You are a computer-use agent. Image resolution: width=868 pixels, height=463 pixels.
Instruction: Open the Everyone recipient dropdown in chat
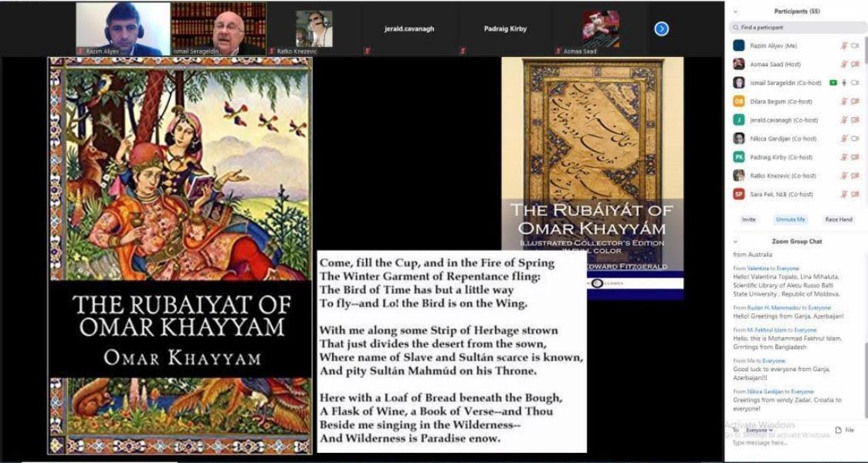click(758, 430)
